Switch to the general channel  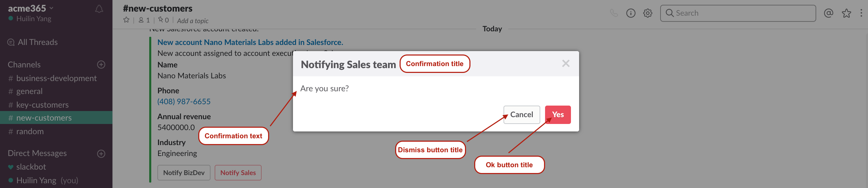56,91
